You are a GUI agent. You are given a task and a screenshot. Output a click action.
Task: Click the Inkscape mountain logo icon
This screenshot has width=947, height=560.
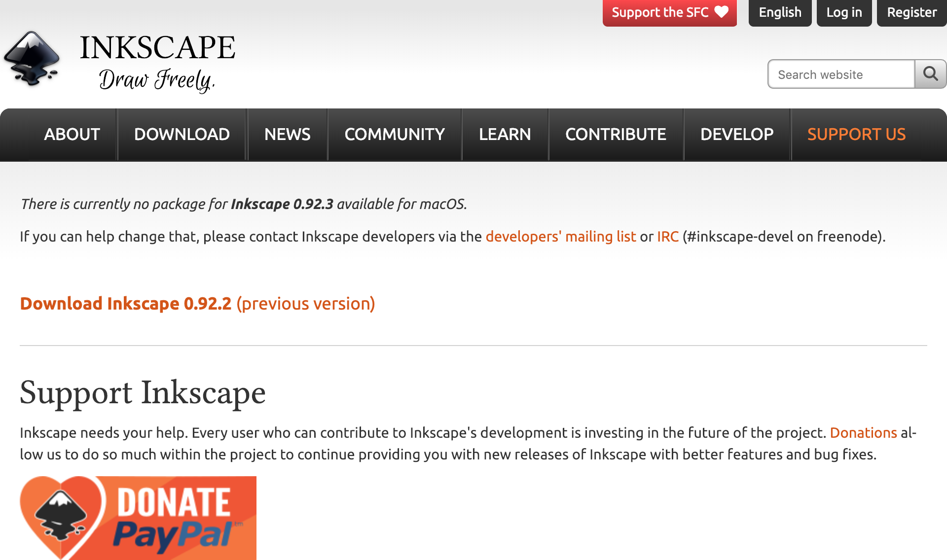tap(31, 59)
